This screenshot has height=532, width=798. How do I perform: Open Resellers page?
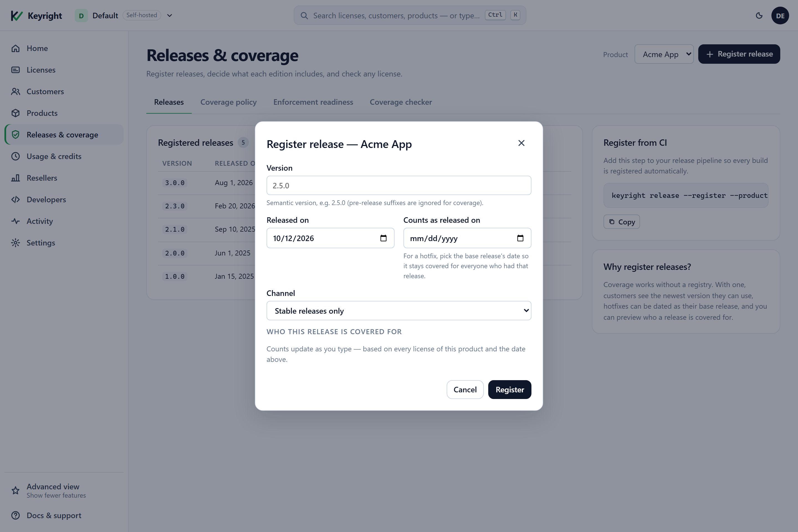[64, 178]
